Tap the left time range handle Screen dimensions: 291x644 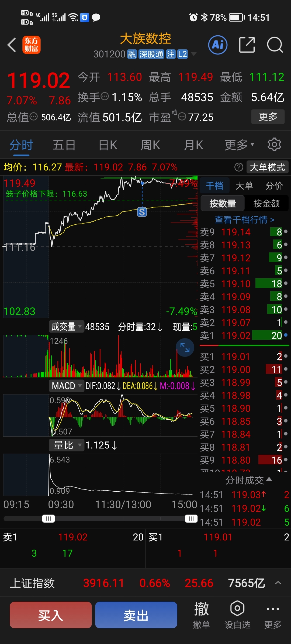48,519
